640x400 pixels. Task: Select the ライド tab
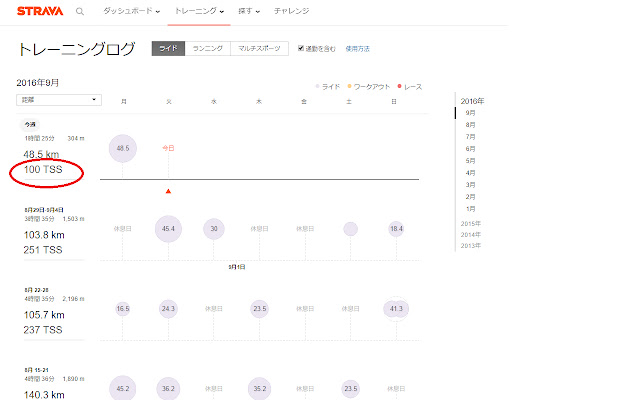168,49
